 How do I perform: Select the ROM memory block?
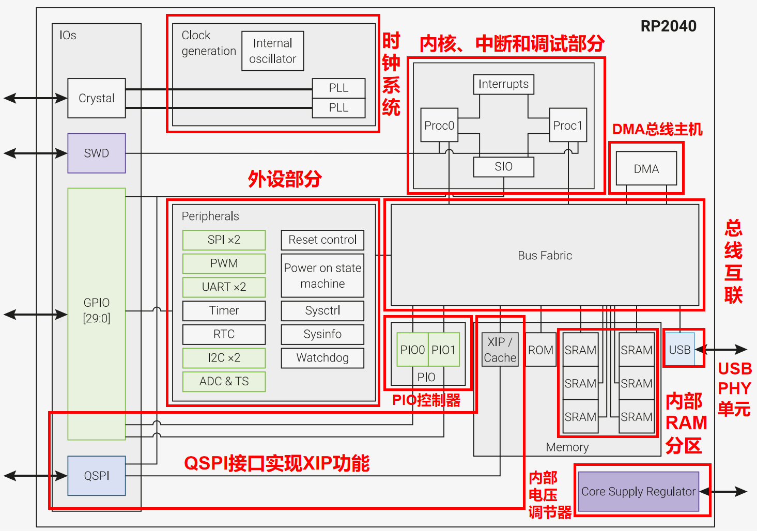point(541,350)
